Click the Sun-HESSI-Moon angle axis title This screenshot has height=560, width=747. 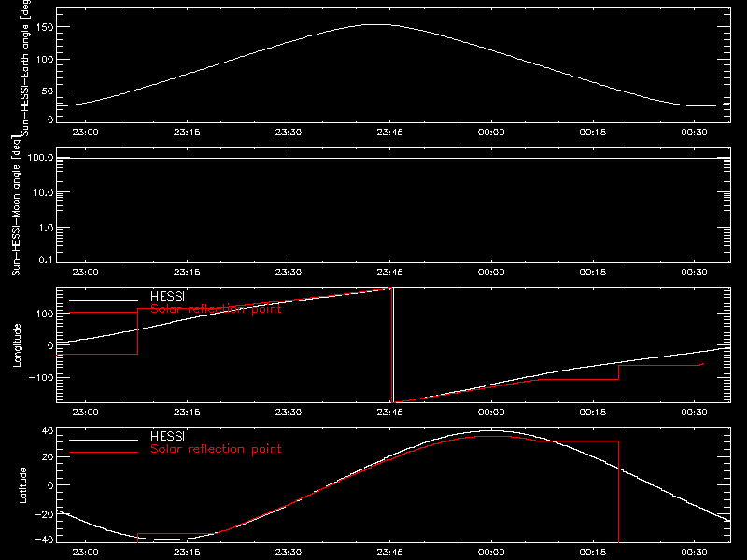[16, 205]
